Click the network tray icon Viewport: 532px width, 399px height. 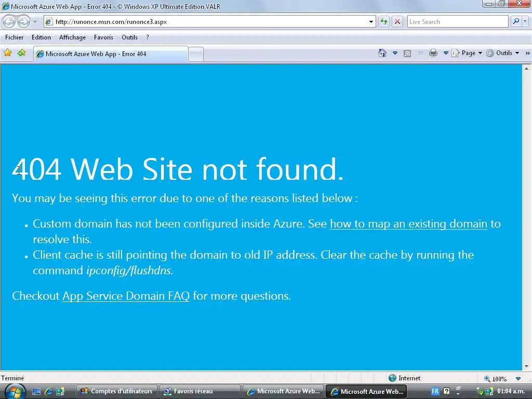click(x=480, y=392)
